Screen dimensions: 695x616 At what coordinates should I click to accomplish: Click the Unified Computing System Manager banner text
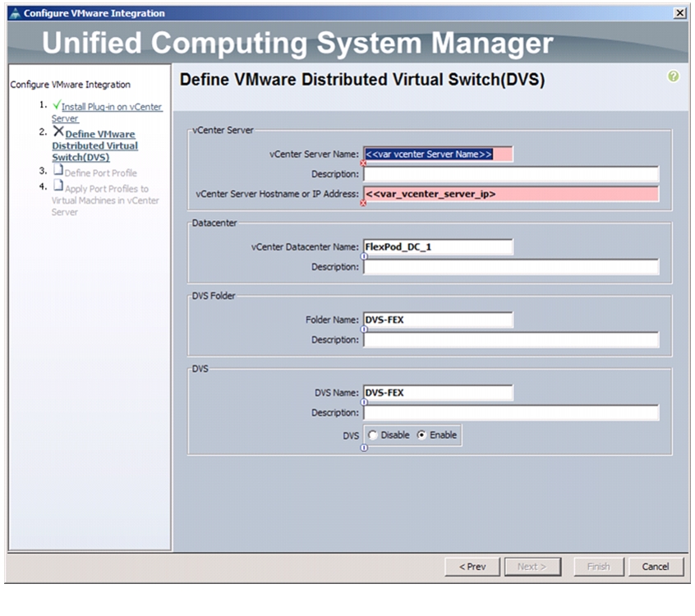[x=297, y=43]
